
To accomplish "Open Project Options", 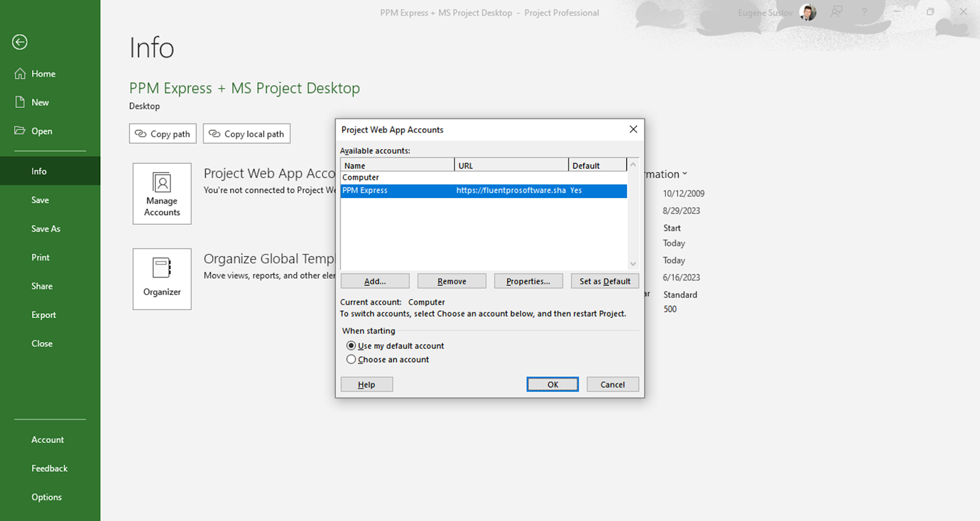I will click(x=50, y=497).
